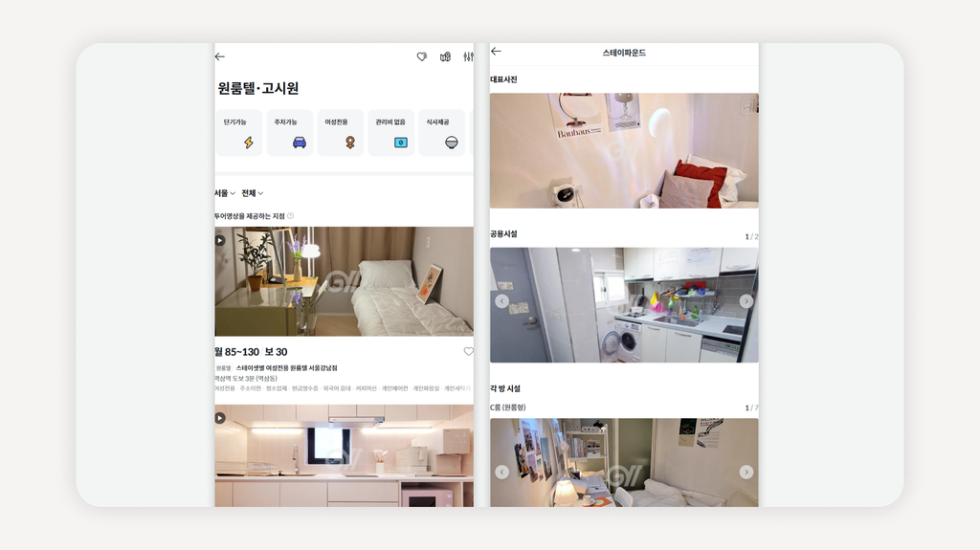Click the 각 방 시설 section heading
This screenshot has width=980, height=550.
click(x=505, y=388)
